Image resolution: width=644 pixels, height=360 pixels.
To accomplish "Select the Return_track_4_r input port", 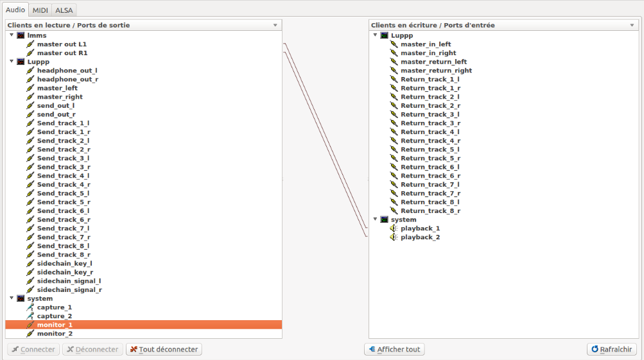I will (430, 141).
